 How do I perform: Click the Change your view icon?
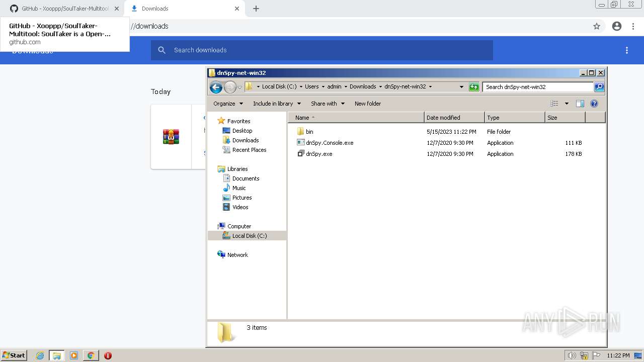[554, 104]
